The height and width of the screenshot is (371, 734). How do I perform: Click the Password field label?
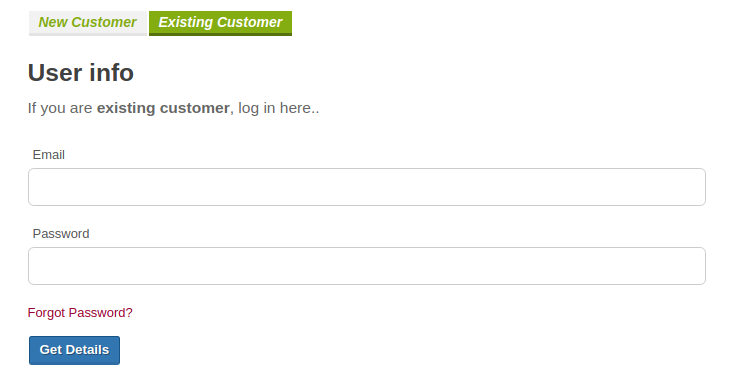tap(61, 233)
